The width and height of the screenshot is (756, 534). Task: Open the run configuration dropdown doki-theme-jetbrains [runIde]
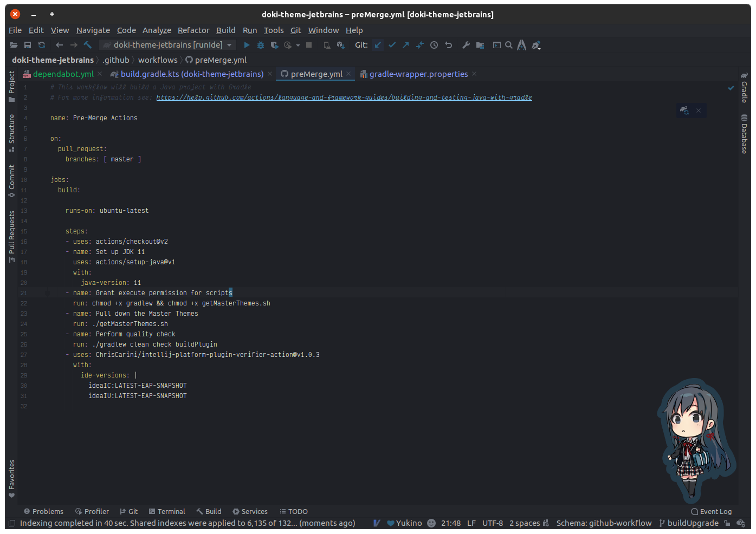pyautogui.click(x=167, y=45)
